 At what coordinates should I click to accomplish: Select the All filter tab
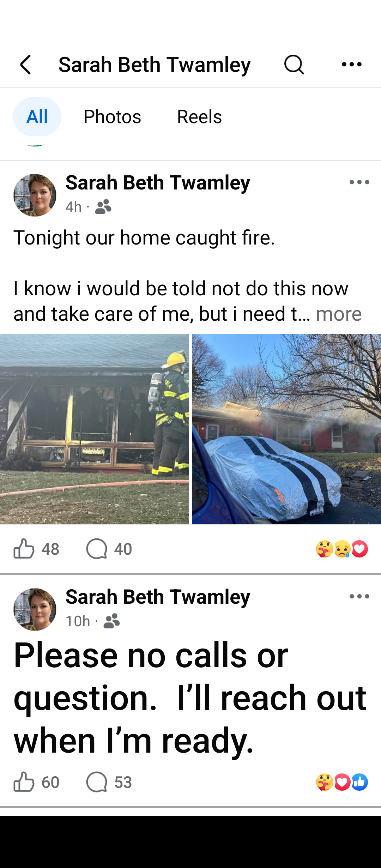click(37, 116)
